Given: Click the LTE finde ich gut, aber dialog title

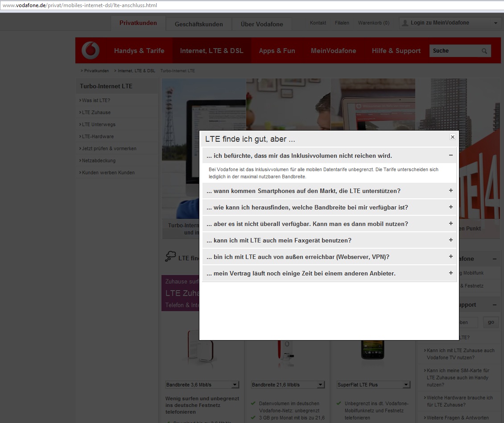Looking at the screenshot, I should tap(250, 139).
